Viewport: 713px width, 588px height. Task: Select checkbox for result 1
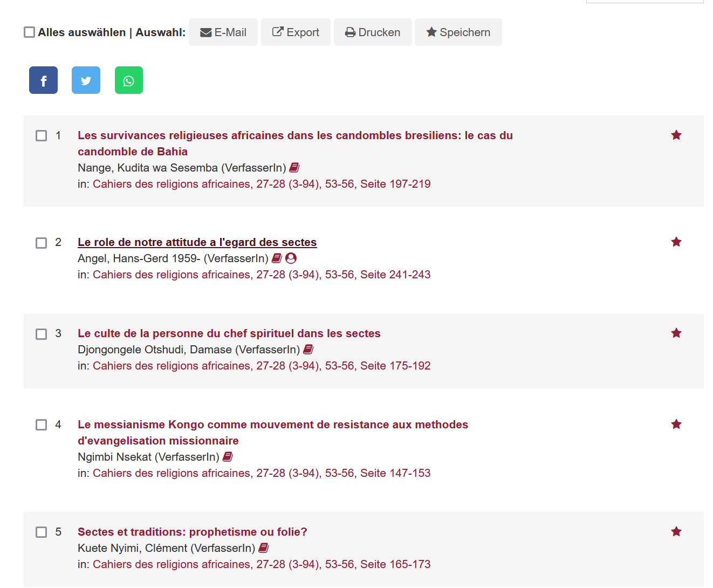coord(42,135)
